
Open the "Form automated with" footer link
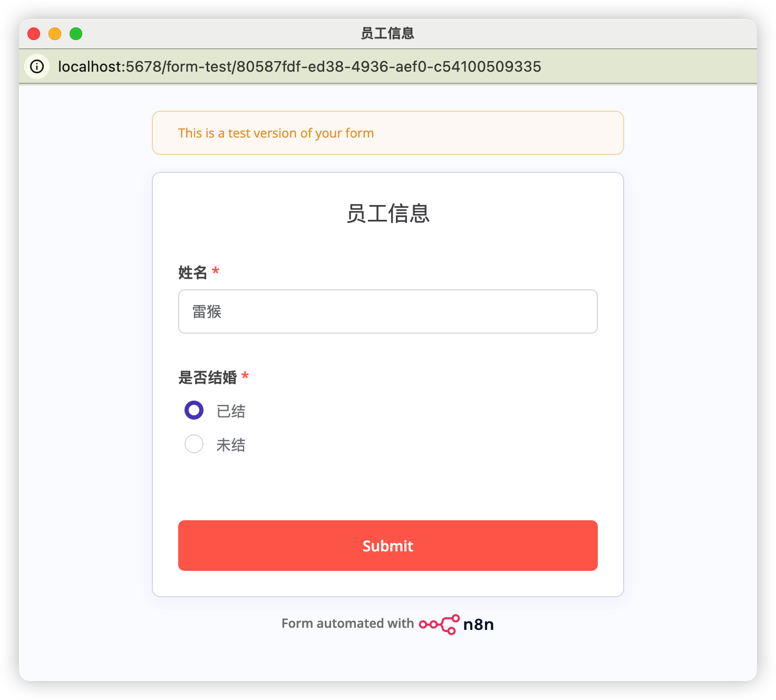pos(347,624)
